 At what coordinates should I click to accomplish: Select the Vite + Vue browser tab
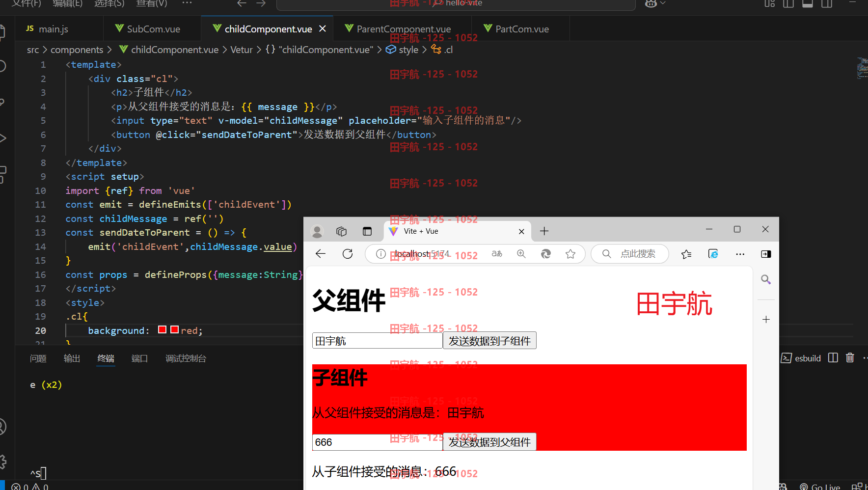pyautogui.click(x=458, y=231)
